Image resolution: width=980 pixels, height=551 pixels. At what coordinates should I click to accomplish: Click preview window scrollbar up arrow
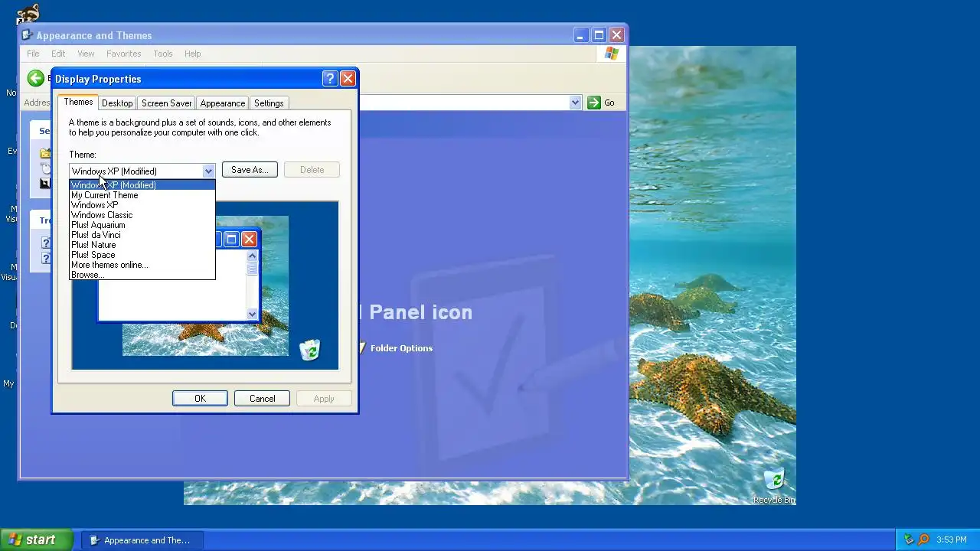point(253,257)
